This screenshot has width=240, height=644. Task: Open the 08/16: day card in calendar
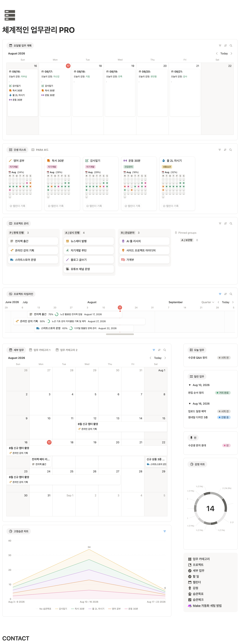click(23, 93)
